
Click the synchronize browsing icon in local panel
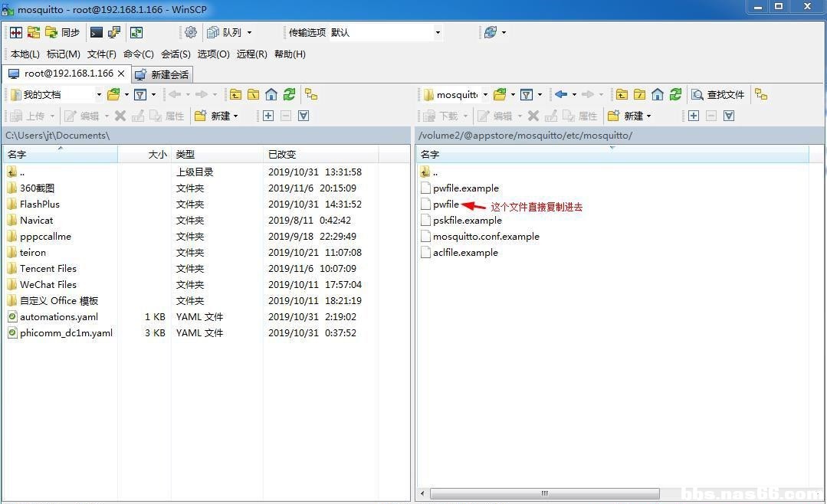point(310,96)
